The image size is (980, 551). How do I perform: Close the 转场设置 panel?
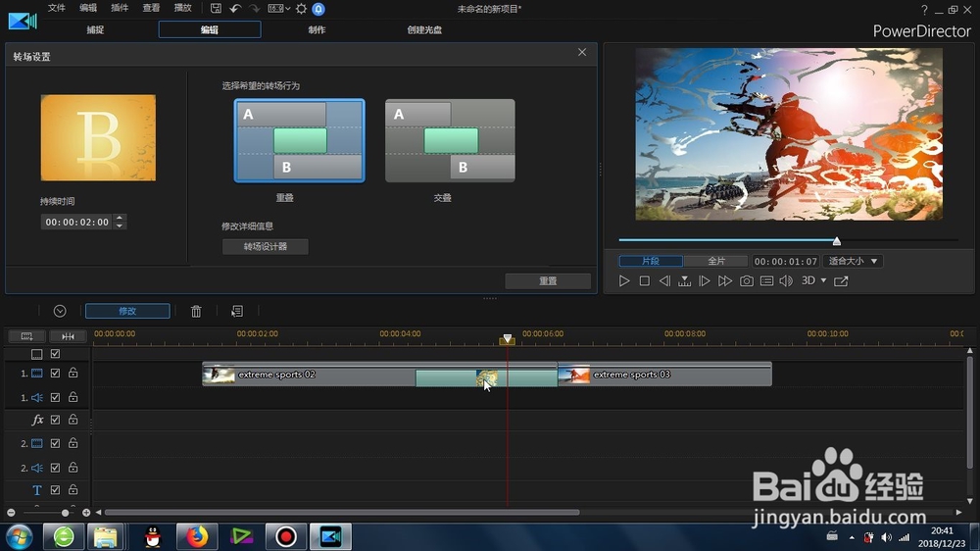tap(582, 52)
